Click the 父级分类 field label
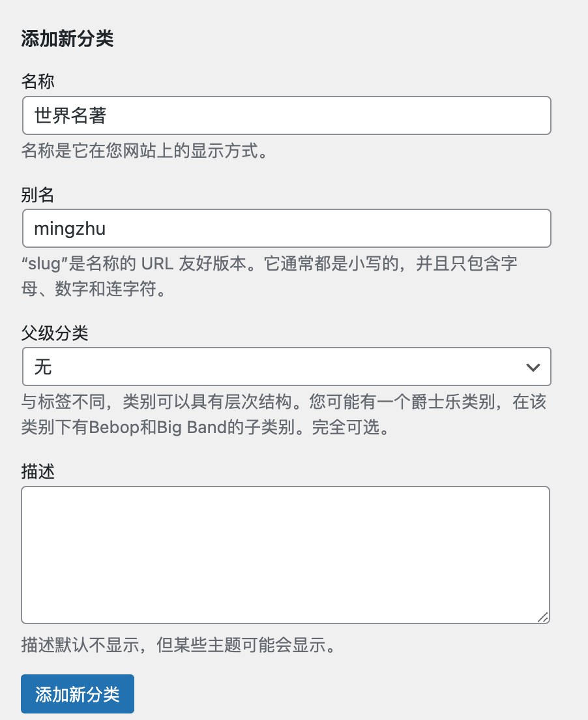Screen dimensions: 588x720 point(55,333)
